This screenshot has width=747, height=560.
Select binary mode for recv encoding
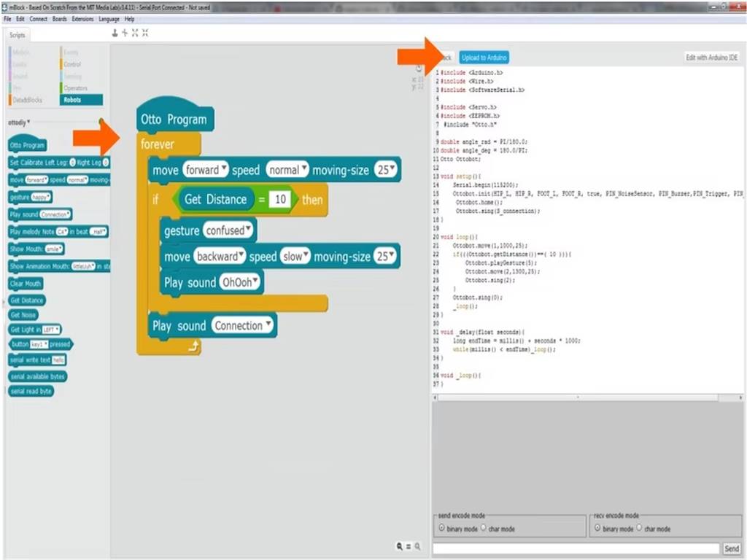pos(598,529)
